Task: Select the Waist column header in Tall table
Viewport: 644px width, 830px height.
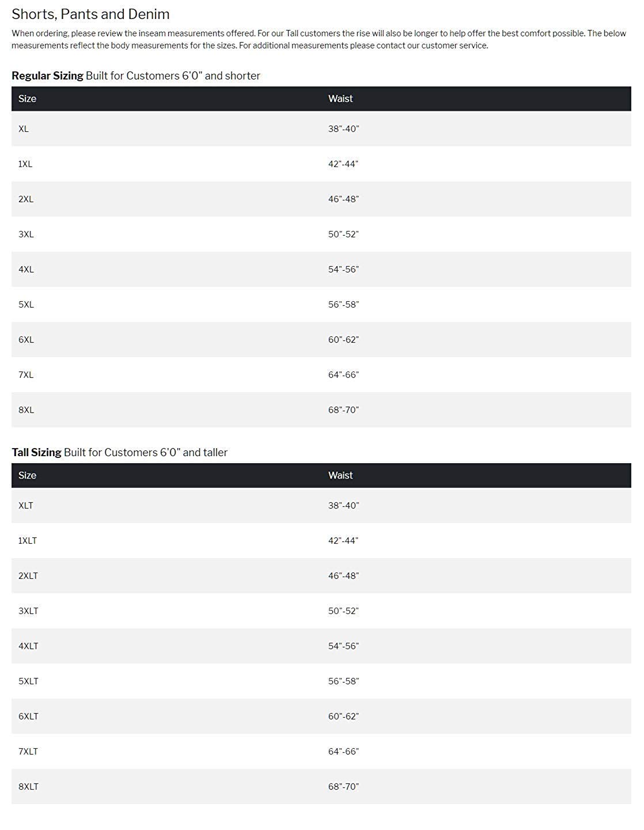Action: 340,475
